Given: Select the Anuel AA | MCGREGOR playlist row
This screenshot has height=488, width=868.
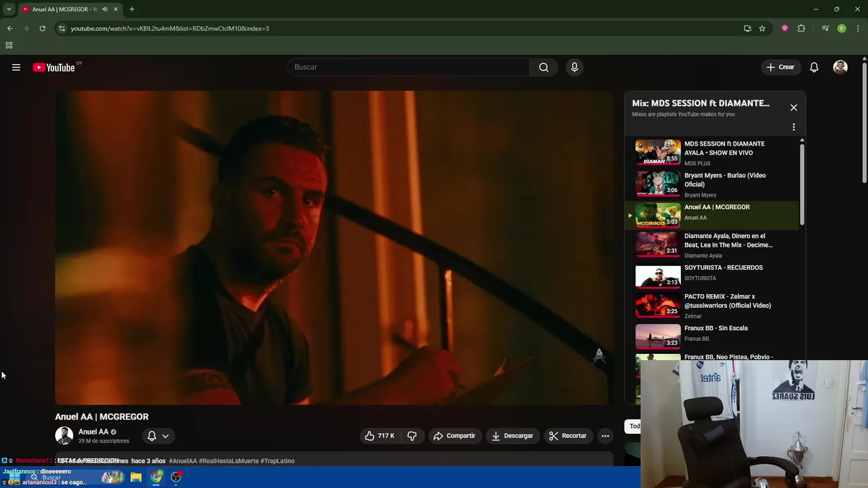Looking at the screenshot, I should coord(712,216).
